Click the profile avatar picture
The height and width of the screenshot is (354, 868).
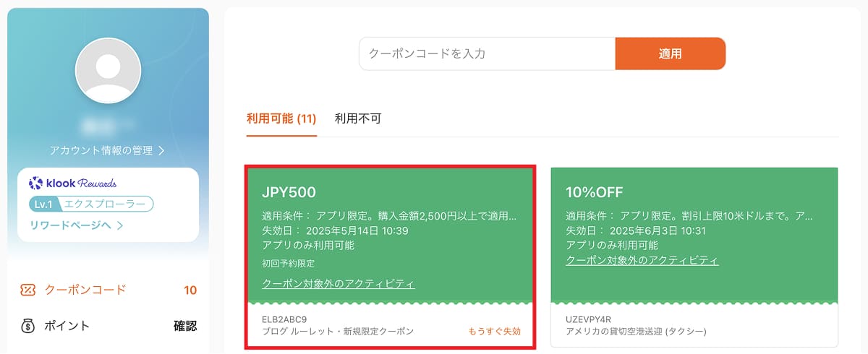(108, 70)
